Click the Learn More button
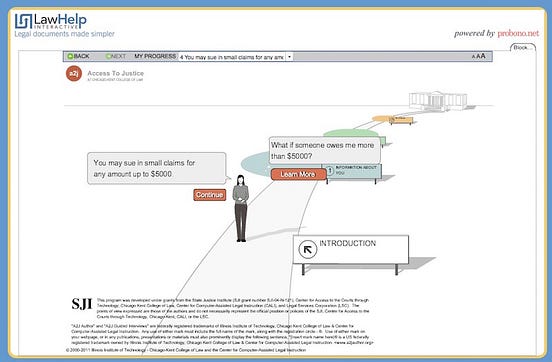This screenshot has height=362, width=552. point(298,174)
